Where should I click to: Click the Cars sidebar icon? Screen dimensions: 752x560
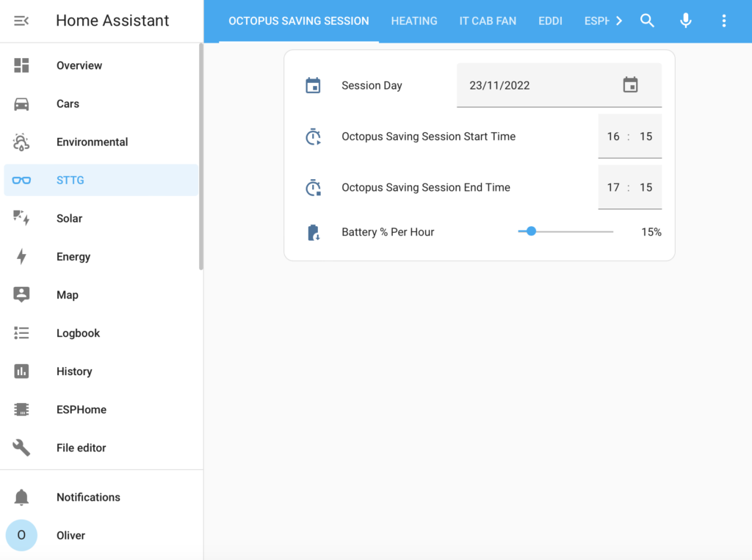pos(21,103)
